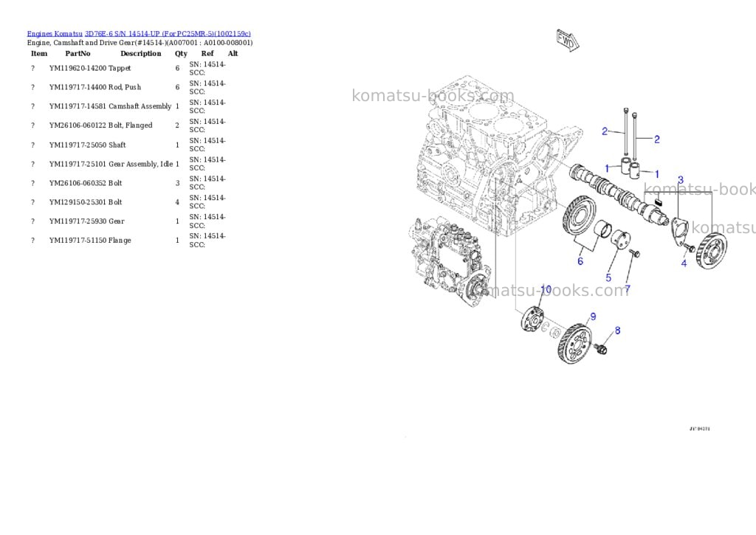Click diagram callout number 7
Image resolution: width=756 pixels, height=535 pixels.
coord(628,289)
